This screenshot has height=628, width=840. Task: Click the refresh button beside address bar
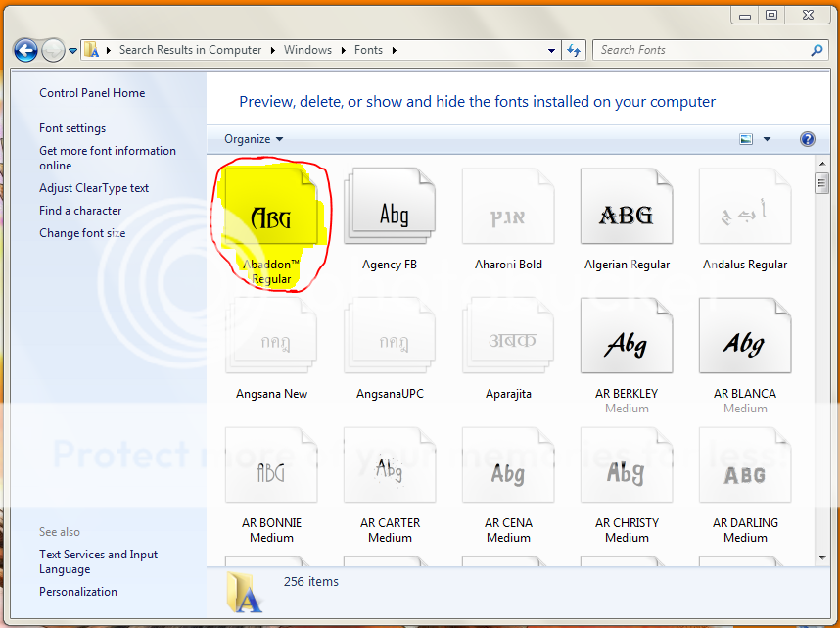tap(575, 50)
